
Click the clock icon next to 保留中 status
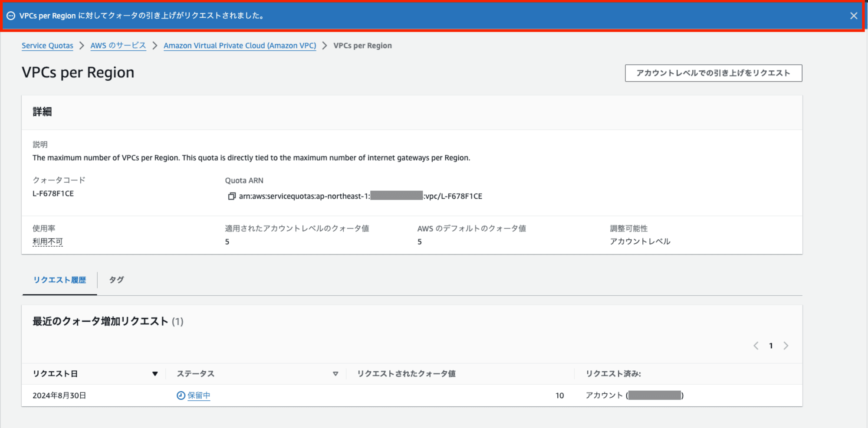click(x=181, y=395)
